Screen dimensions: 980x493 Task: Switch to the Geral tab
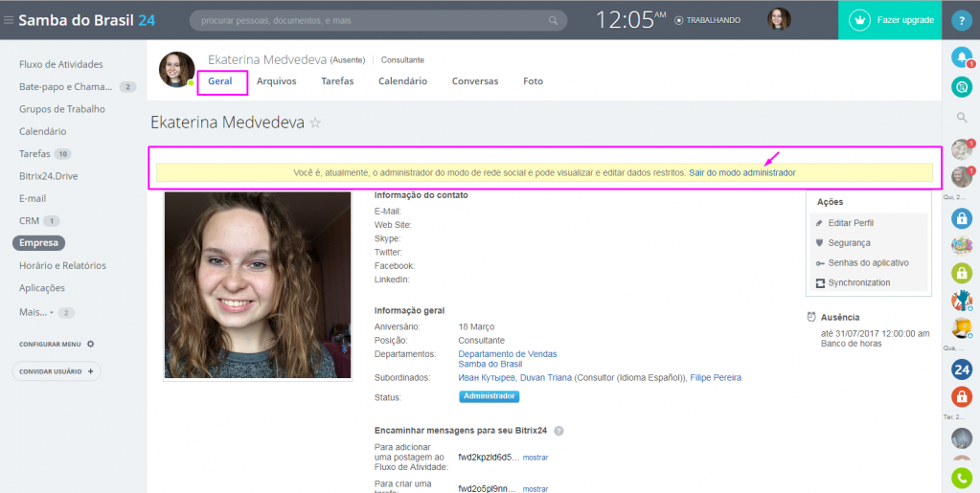click(x=220, y=81)
